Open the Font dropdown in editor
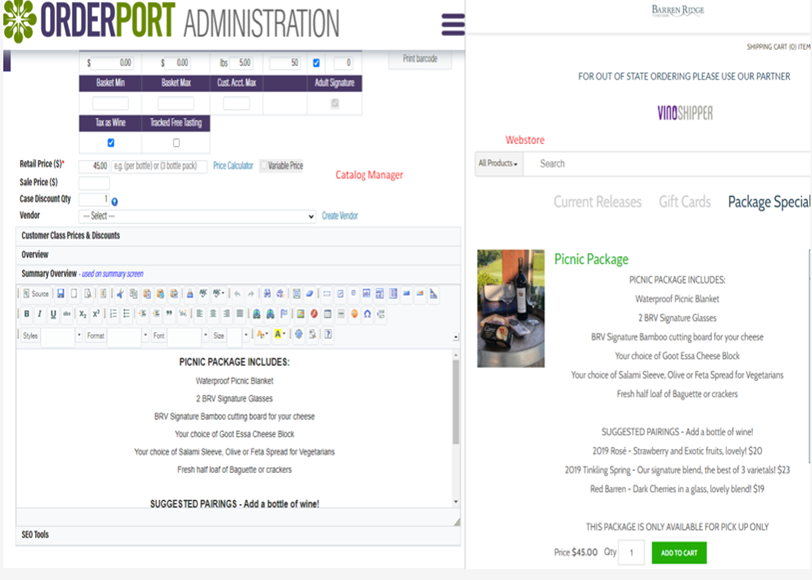This screenshot has width=812, height=580. [180, 336]
